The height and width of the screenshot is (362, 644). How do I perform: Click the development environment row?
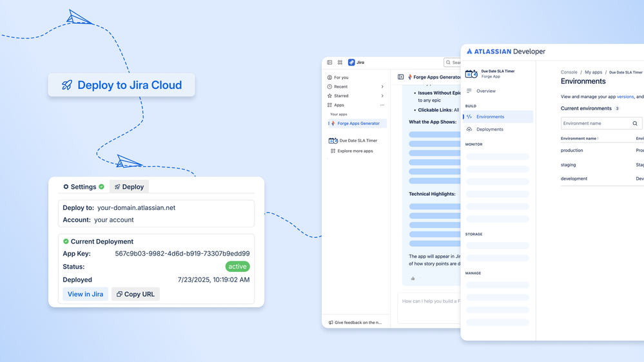tap(602, 178)
